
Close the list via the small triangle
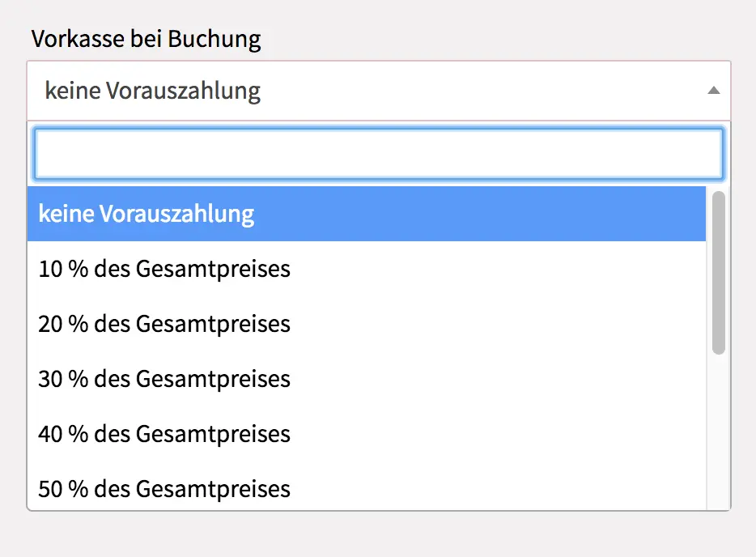[713, 91]
